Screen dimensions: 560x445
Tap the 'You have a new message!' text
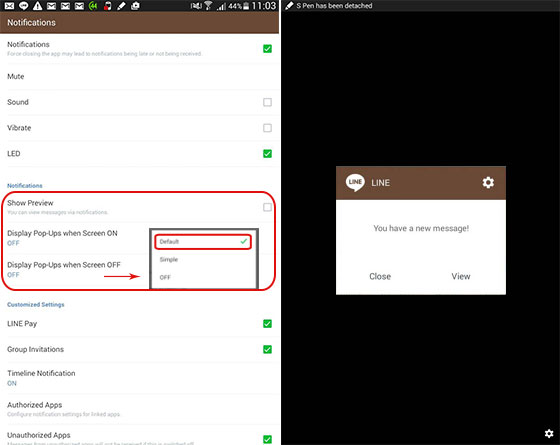coord(421,228)
